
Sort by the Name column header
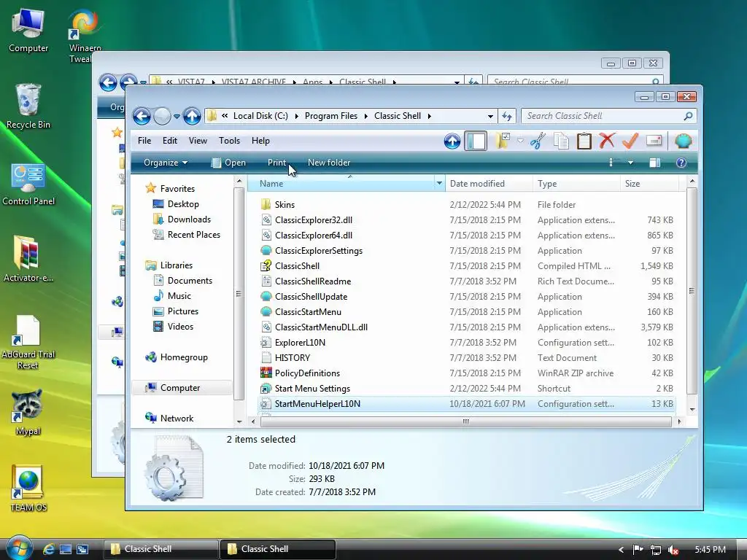(x=341, y=183)
